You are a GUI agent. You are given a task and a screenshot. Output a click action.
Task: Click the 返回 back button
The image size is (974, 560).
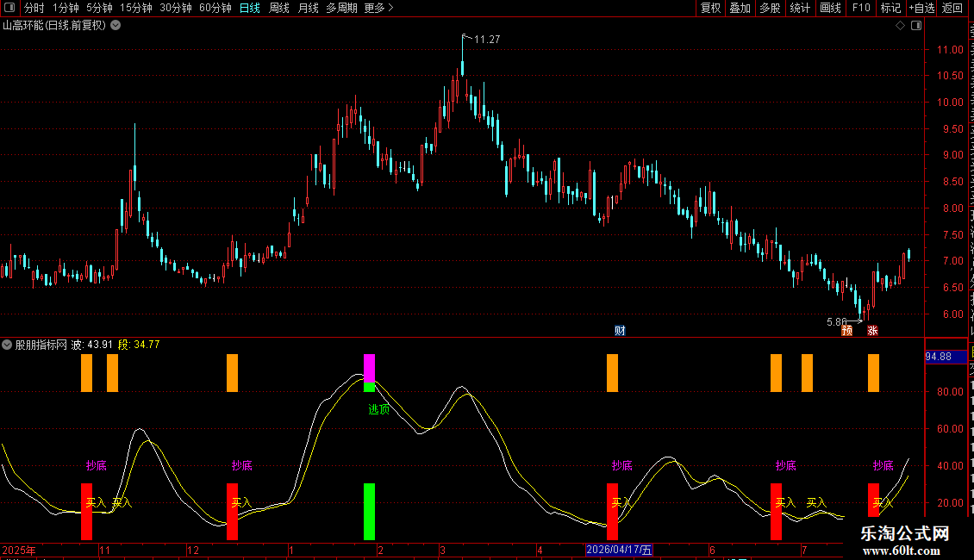click(952, 8)
